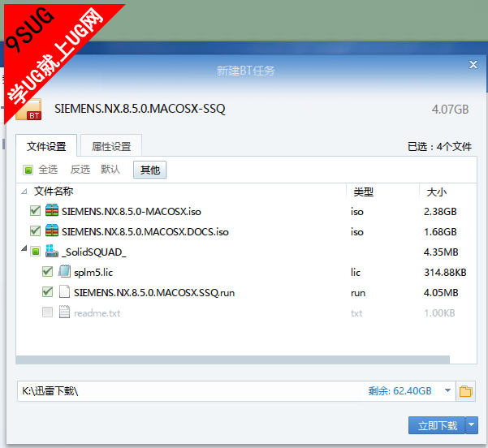The height and width of the screenshot is (448, 488).
Task: Check the readme.txt checkbox
Action: pos(47,312)
